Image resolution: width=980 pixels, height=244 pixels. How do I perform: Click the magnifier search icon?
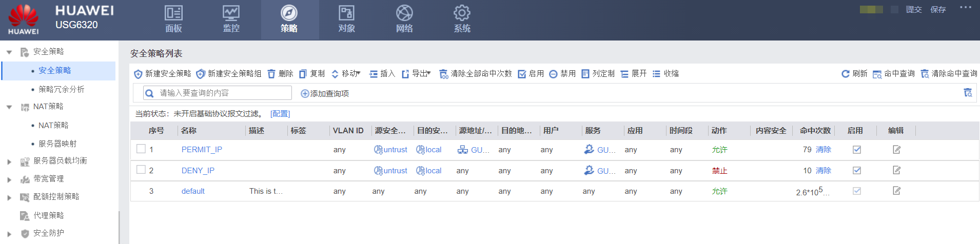point(149,93)
